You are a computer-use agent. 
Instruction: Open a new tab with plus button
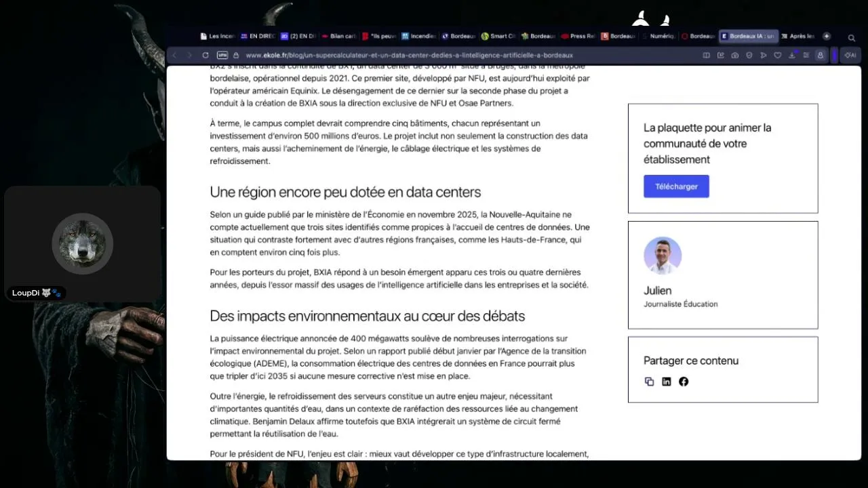point(827,37)
